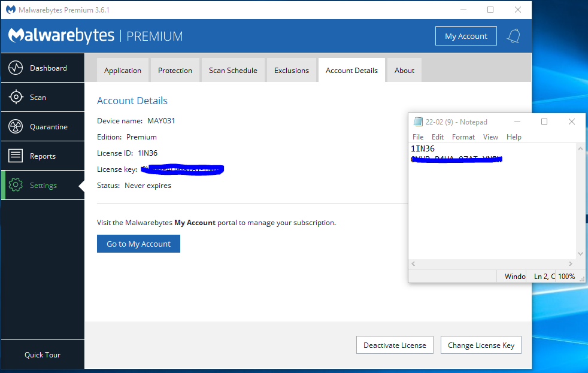This screenshot has width=588, height=373.
Task: Click Go to My Account button
Action: pyautogui.click(x=138, y=244)
